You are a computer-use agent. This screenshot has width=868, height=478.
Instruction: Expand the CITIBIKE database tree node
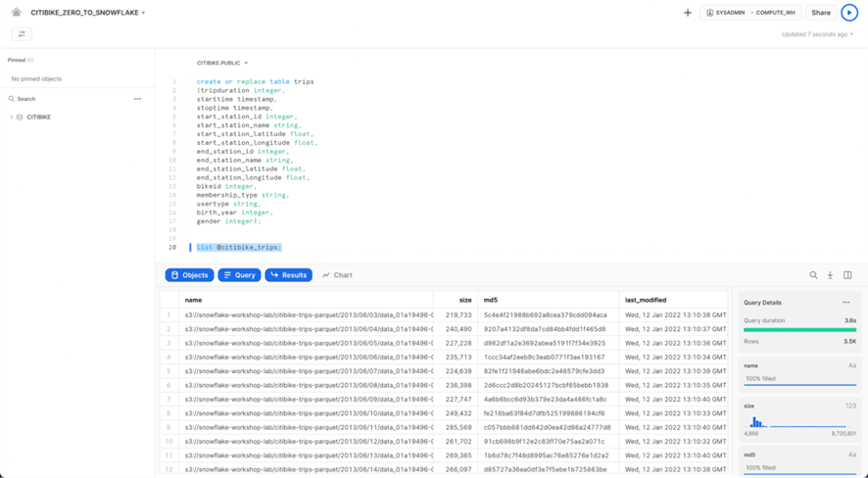(x=12, y=118)
